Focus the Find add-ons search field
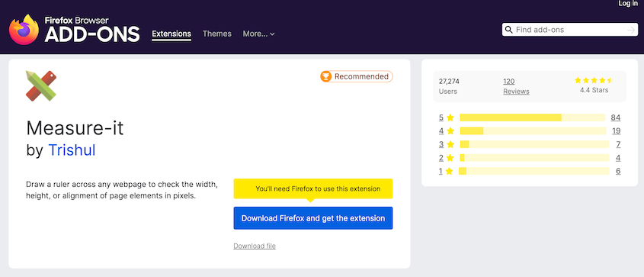Screen dimensions: 644x277 (570, 30)
